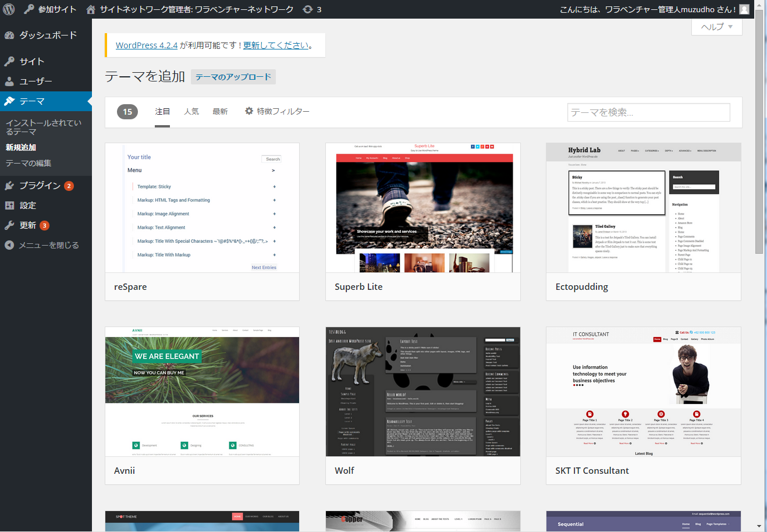Open the Sequential theme thumbnail at the bottom
The width and height of the screenshot is (767, 532).
pyautogui.click(x=644, y=522)
